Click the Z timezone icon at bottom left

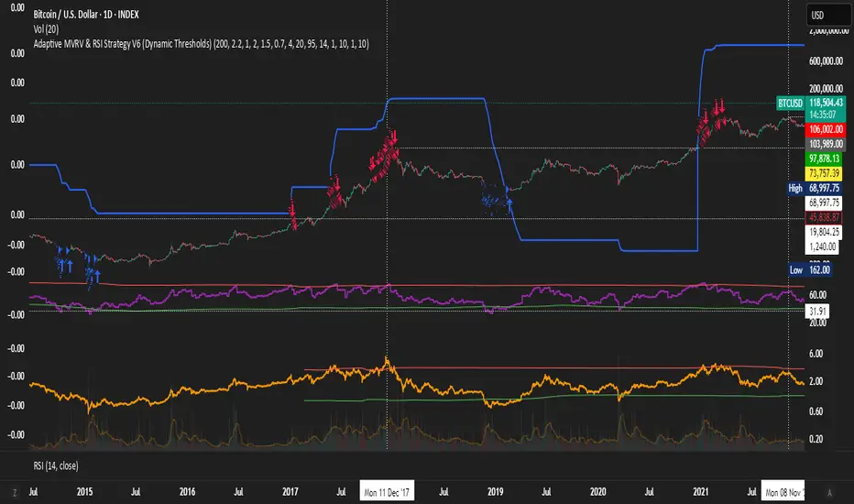tap(15, 493)
